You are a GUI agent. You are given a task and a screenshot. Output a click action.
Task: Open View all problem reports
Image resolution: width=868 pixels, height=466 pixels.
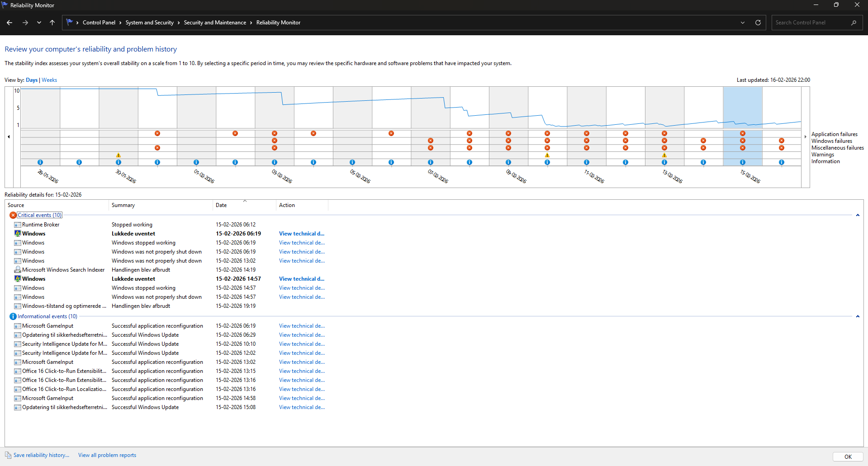click(107, 455)
